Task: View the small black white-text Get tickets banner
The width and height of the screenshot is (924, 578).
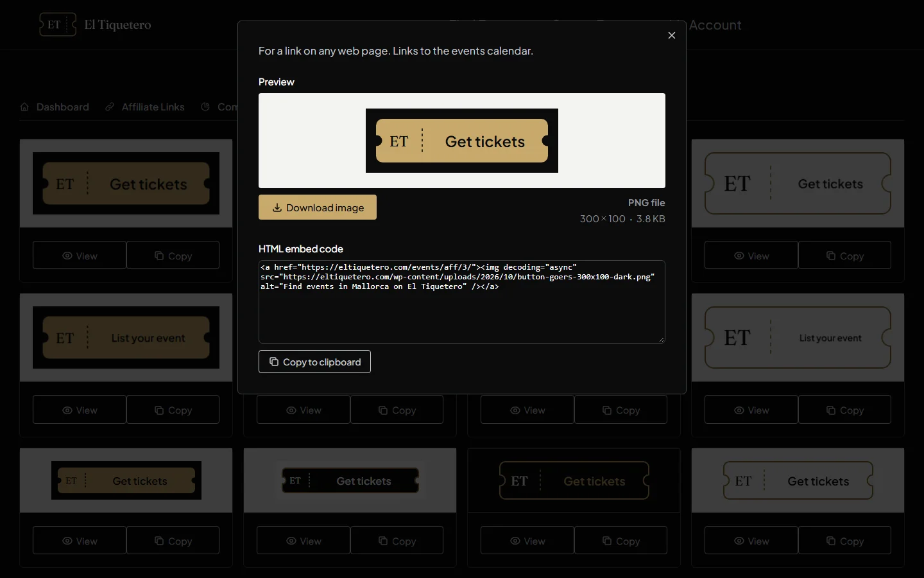Action: (304, 541)
